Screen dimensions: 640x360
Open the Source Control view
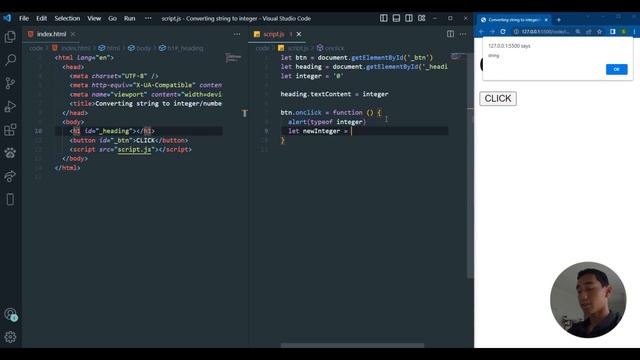[x=10, y=83]
